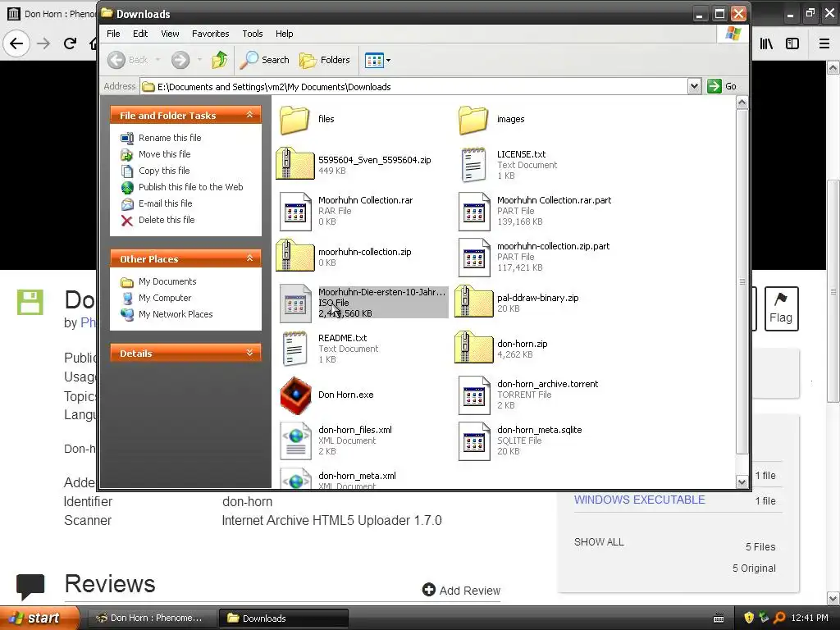Click the Search toolbar button
The image size is (840, 630).
(x=265, y=60)
